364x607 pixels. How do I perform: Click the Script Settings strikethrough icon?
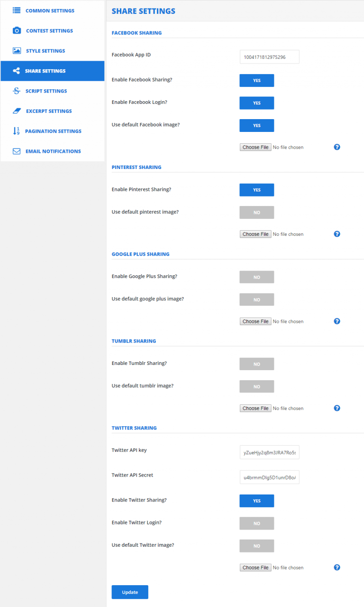click(17, 91)
